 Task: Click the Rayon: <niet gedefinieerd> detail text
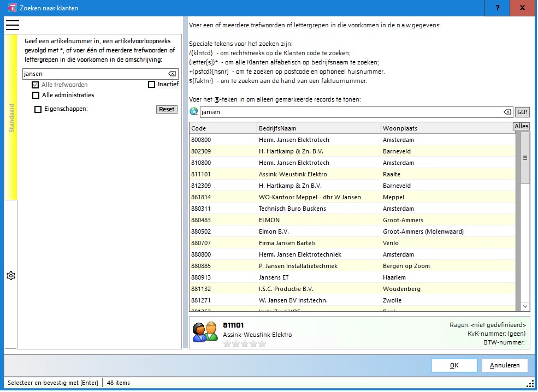pos(488,325)
